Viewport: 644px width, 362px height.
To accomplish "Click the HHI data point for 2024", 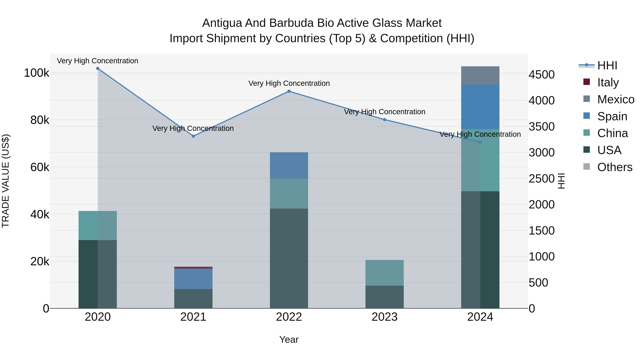I will click(x=480, y=142).
